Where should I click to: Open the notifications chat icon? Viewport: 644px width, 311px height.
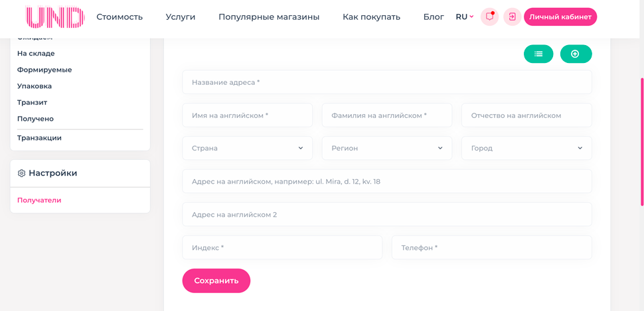489,17
